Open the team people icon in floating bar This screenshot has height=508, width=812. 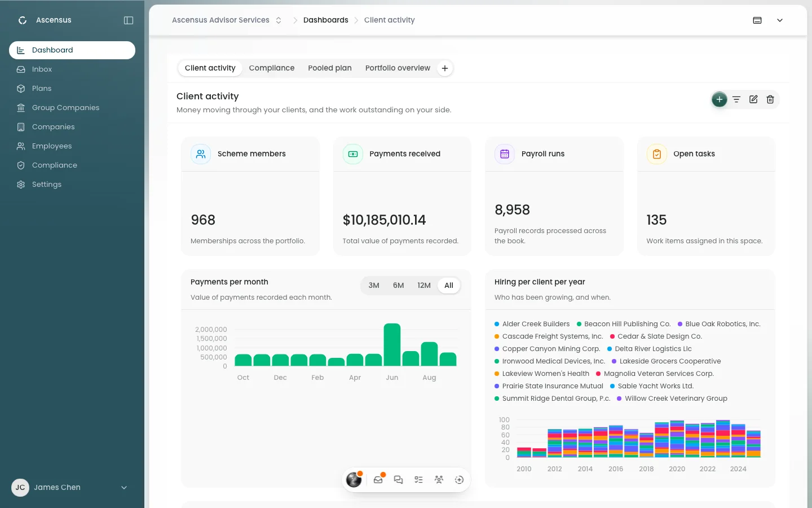(x=439, y=480)
